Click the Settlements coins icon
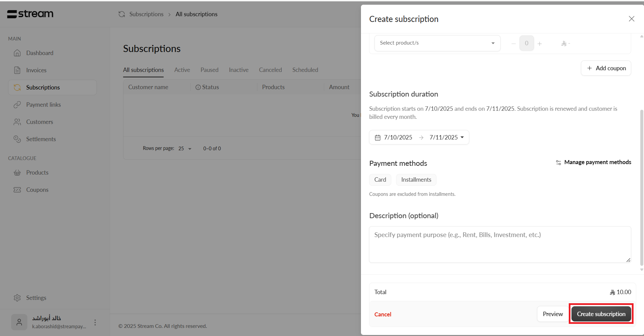The height and width of the screenshot is (336, 644). [17, 139]
